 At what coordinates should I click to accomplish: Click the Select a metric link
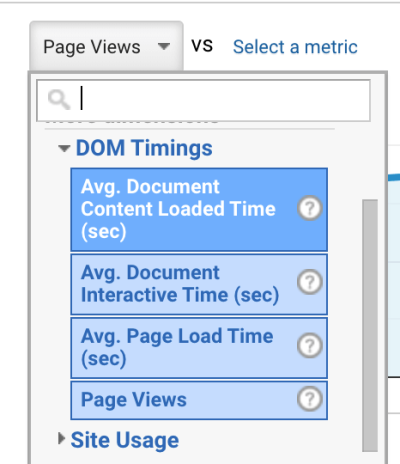point(295,47)
